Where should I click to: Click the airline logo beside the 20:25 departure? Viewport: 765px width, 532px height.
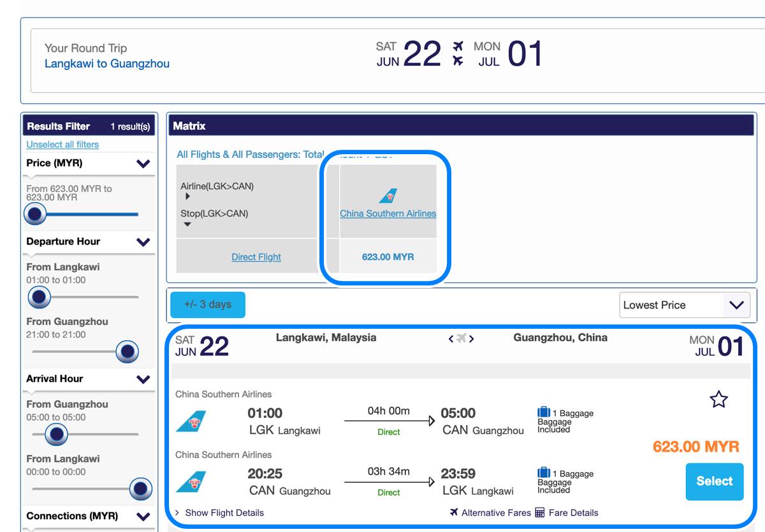pos(191,482)
